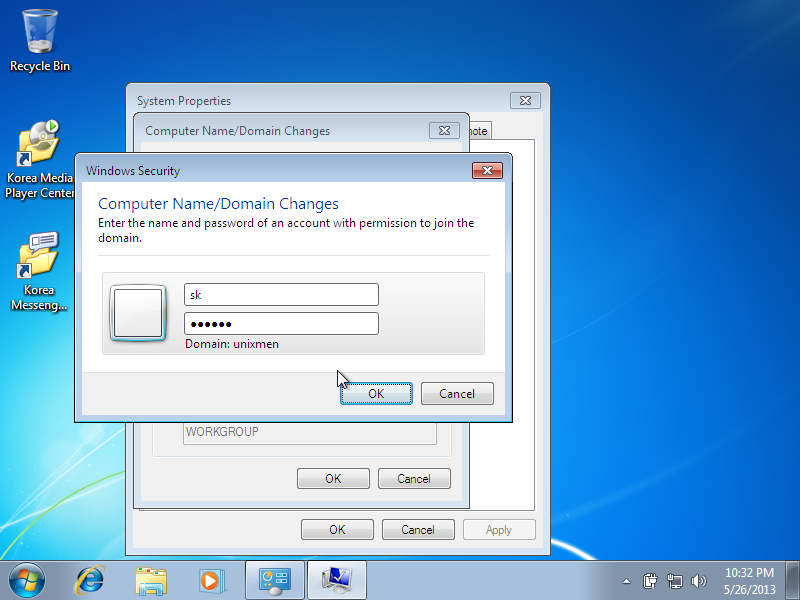Open the Windows Start menu orb
This screenshot has width=800, height=600.
click(26, 581)
